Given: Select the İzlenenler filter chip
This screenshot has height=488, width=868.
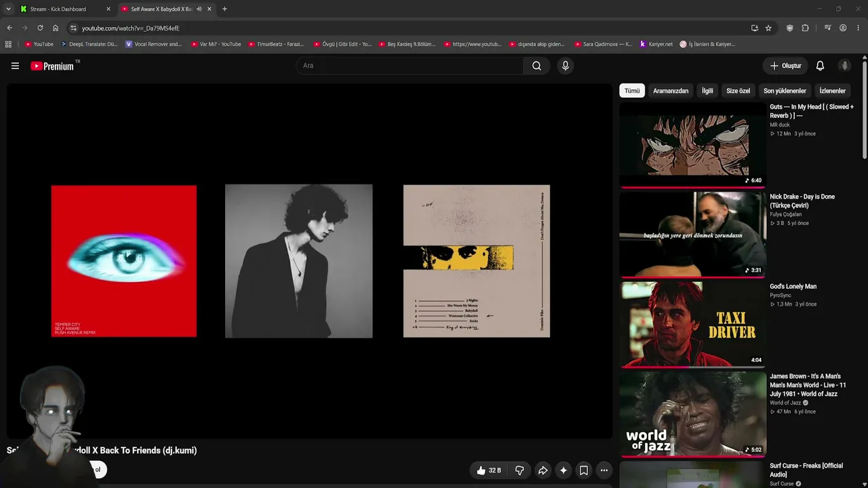Looking at the screenshot, I should (833, 91).
